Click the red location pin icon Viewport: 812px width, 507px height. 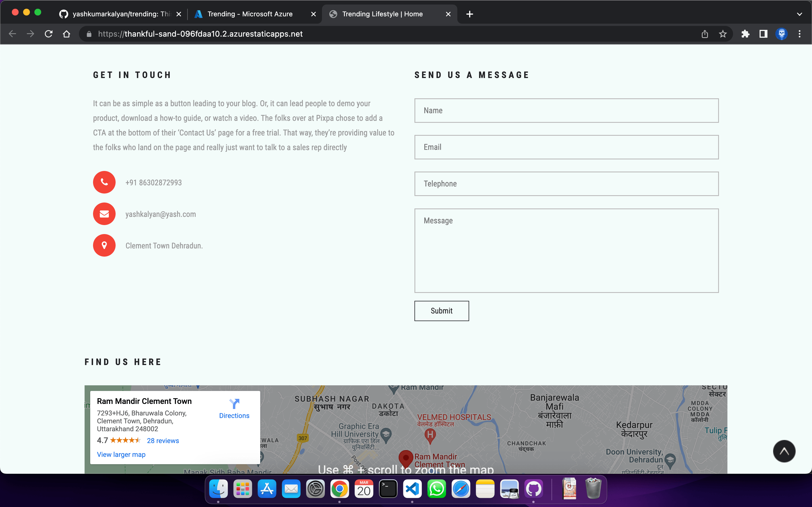coord(104,245)
